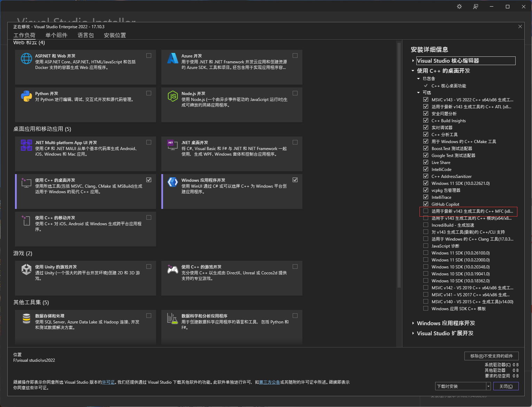
Task: Switch to 工作负荷 tab
Action: coord(24,35)
